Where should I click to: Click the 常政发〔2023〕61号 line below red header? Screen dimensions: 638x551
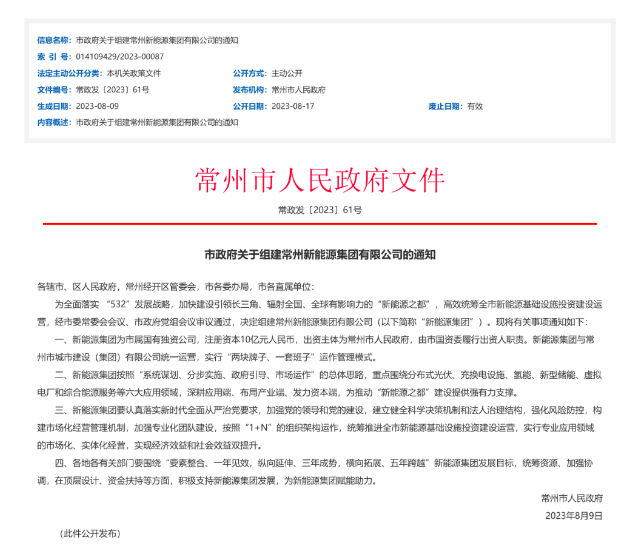tap(319, 210)
